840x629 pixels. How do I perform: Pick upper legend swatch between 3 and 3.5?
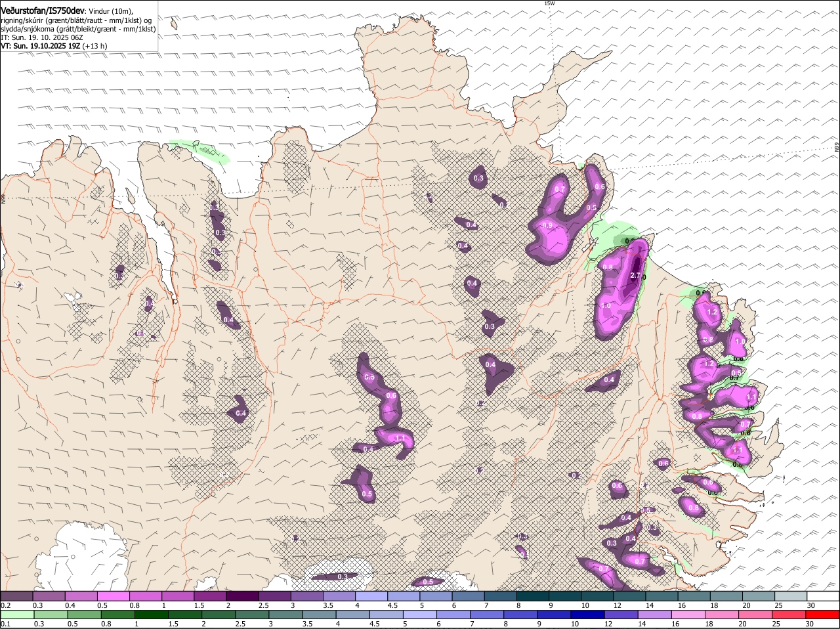306,596
